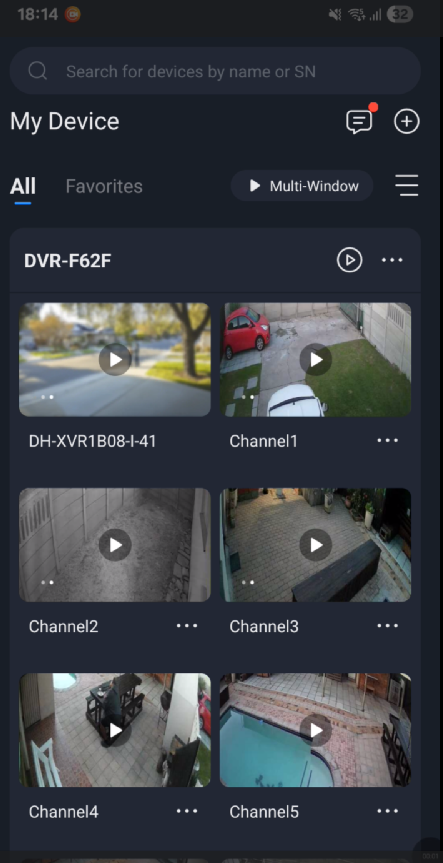This screenshot has height=863, width=443.
Task: Expand Channel4 more options
Action: [x=187, y=811]
